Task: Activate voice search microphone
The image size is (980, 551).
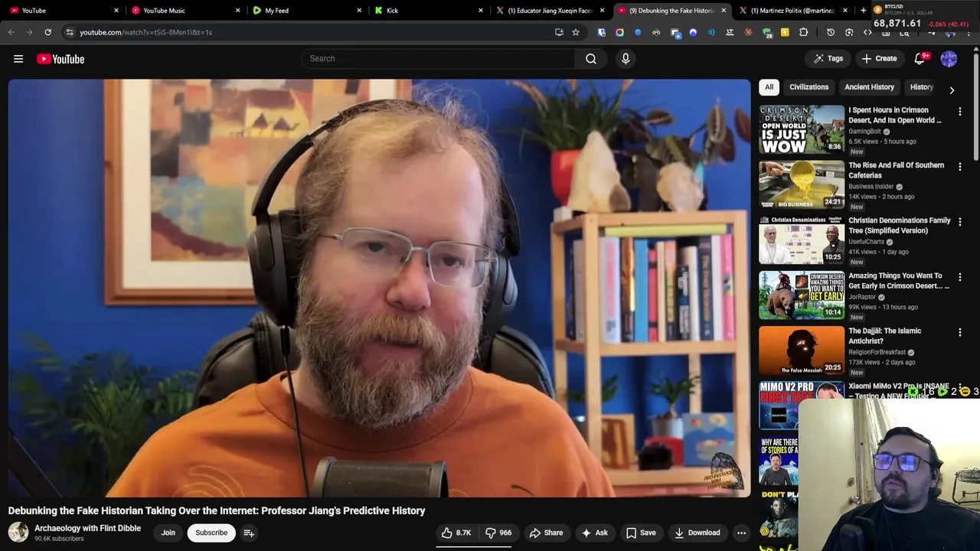Action: (626, 59)
